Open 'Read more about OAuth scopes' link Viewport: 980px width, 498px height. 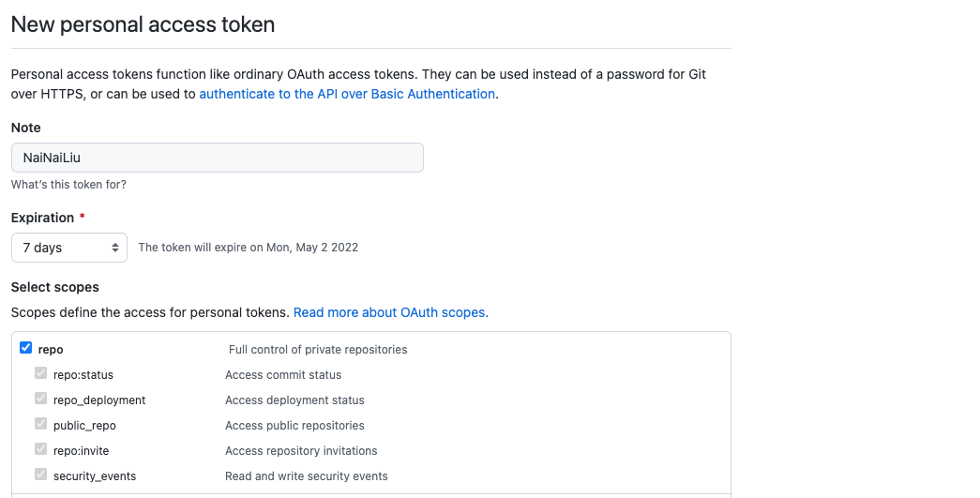(x=390, y=312)
